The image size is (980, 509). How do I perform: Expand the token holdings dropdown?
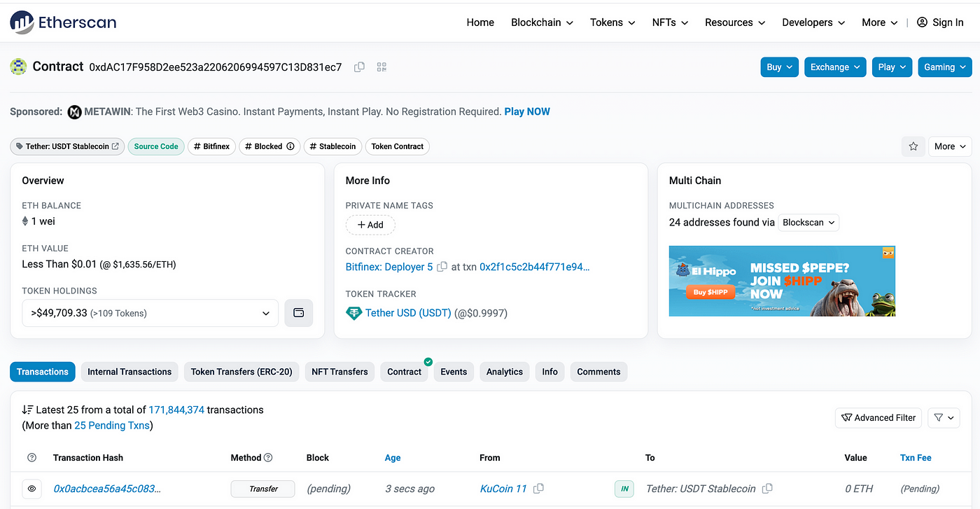pyautogui.click(x=150, y=313)
